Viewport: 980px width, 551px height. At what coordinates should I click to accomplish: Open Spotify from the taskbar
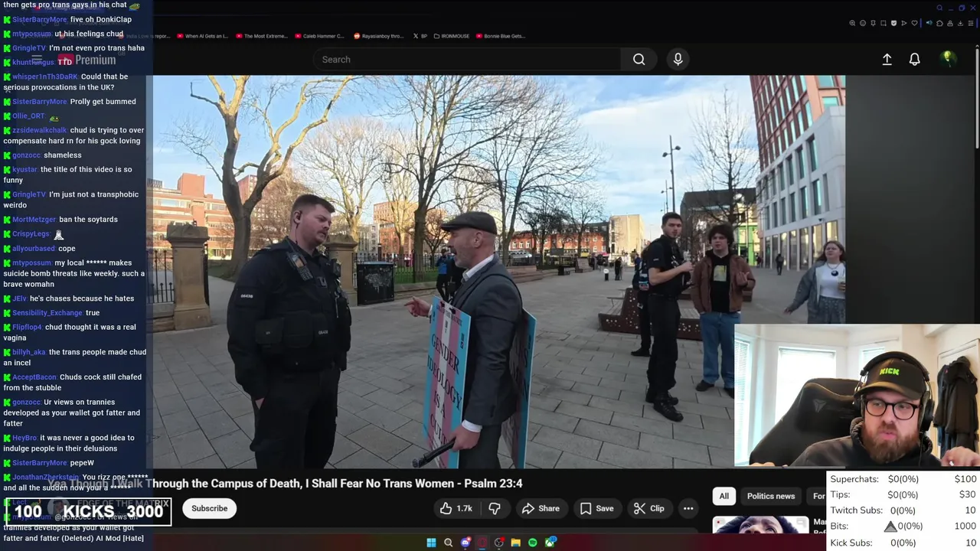[x=533, y=543]
